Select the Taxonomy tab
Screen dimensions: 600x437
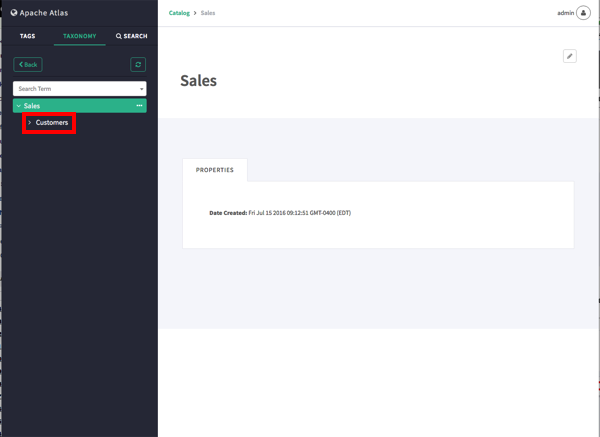pos(79,36)
